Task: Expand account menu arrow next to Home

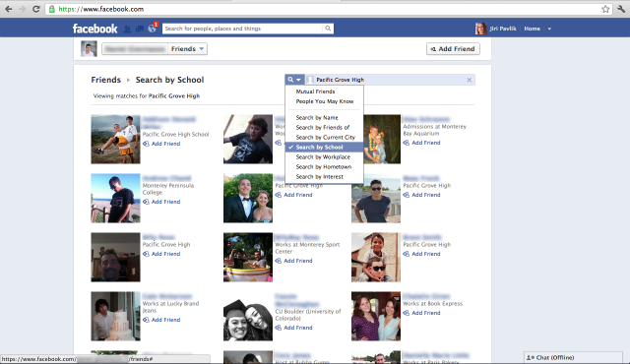Action: (x=549, y=29)
